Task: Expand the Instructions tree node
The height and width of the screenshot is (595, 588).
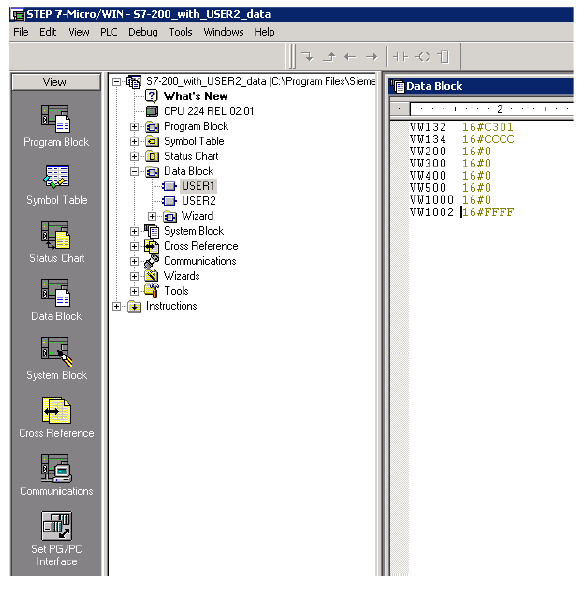Action: pos(116,307)
